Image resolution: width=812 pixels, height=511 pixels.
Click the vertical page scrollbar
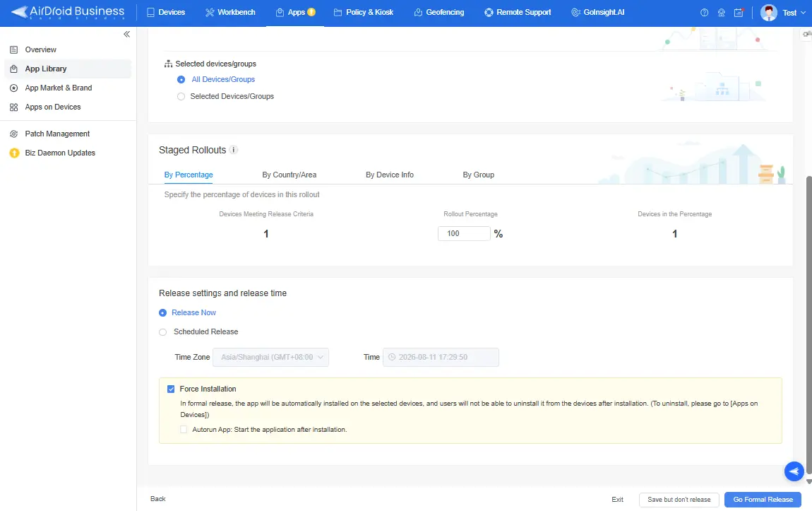tap(808, 327)
